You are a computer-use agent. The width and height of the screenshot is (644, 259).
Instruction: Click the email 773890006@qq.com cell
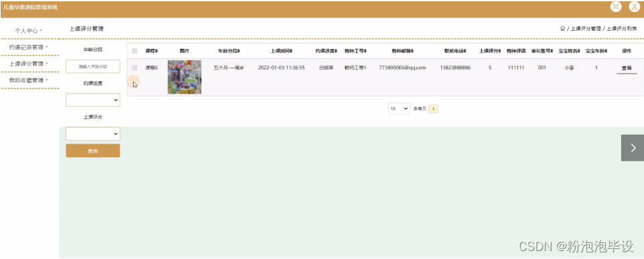[x=402, y=68]
